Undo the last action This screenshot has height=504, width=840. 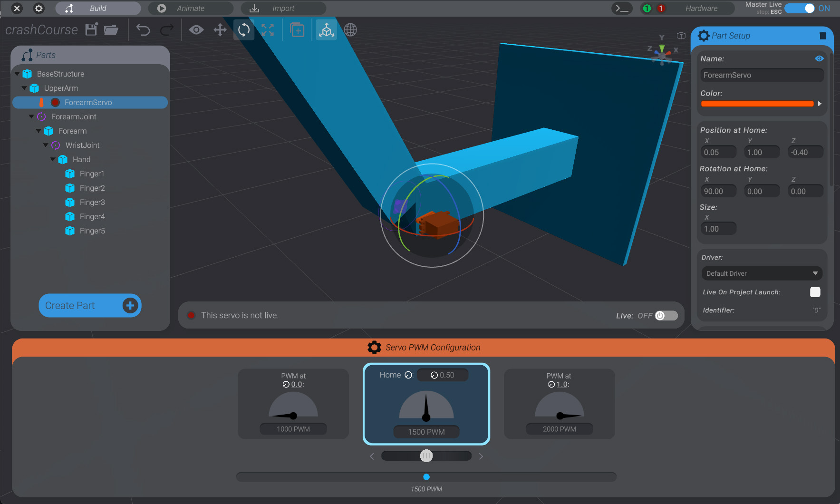(143, 29)
